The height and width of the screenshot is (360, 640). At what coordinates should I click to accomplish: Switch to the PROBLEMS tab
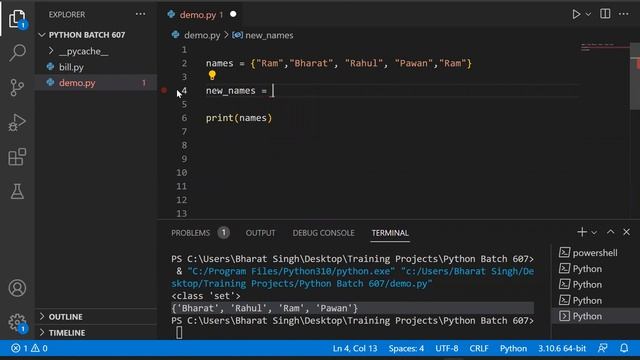click(x=190, y=233)
